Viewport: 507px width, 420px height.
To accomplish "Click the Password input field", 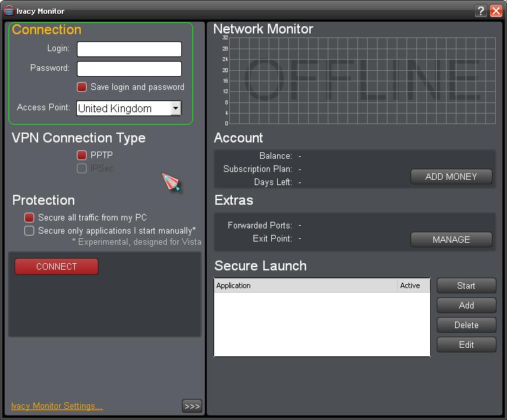I will (129, 69).
